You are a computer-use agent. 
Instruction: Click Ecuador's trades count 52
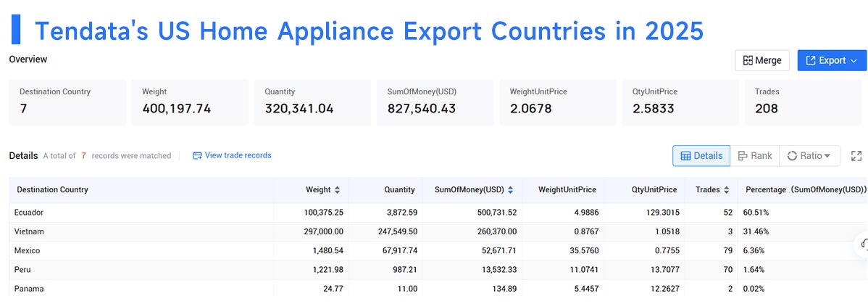pyautogui.click(x=727, y=213)
